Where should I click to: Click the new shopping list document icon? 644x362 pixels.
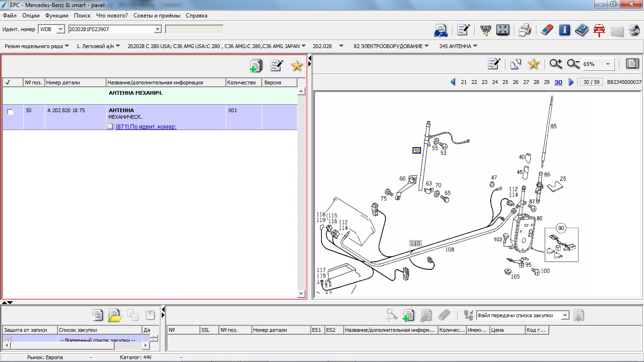(98, 315)
